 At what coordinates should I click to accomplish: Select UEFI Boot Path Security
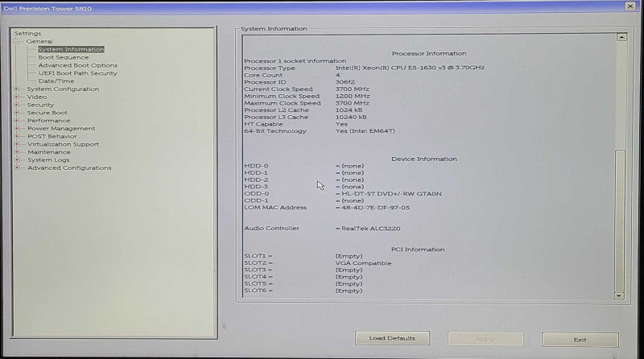(77, 73)
